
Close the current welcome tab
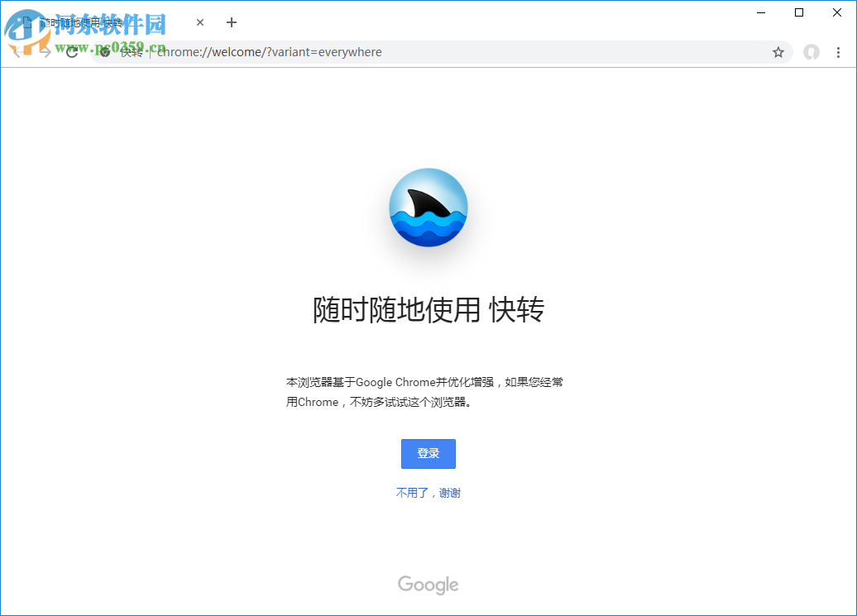(199, 22)
